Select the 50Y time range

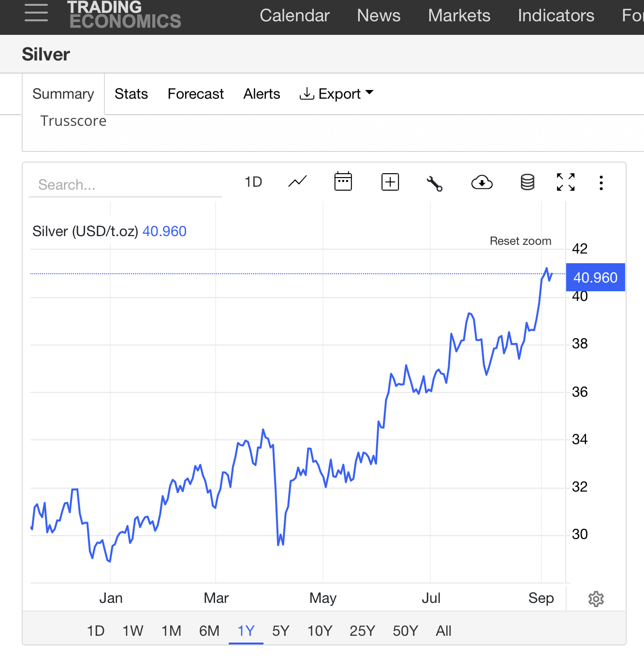(x=405, y=631)
